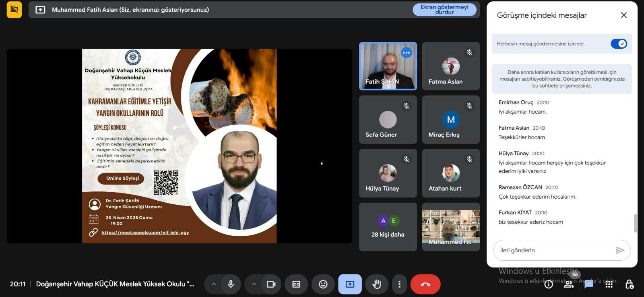Disable 'Herkesin mesaj göndermesine izin ver' switch
The image size is (644, 297).
point(619,44)
